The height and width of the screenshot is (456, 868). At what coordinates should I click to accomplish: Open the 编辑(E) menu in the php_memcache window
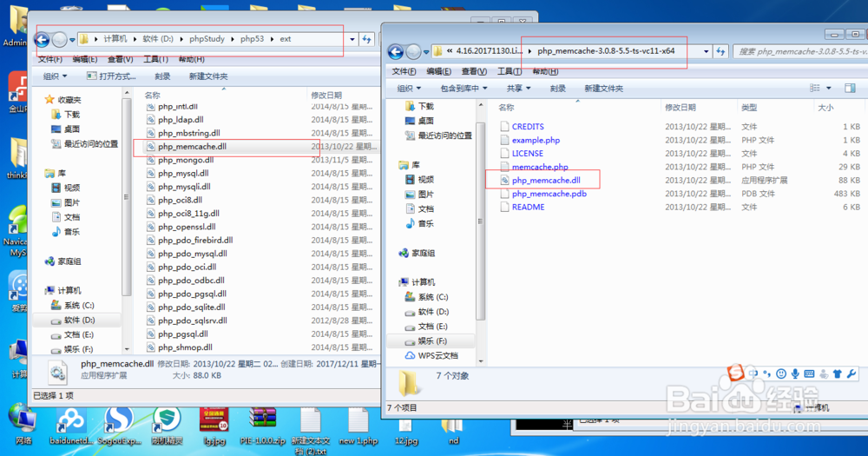pyautogui.click(x=438, y=71)
